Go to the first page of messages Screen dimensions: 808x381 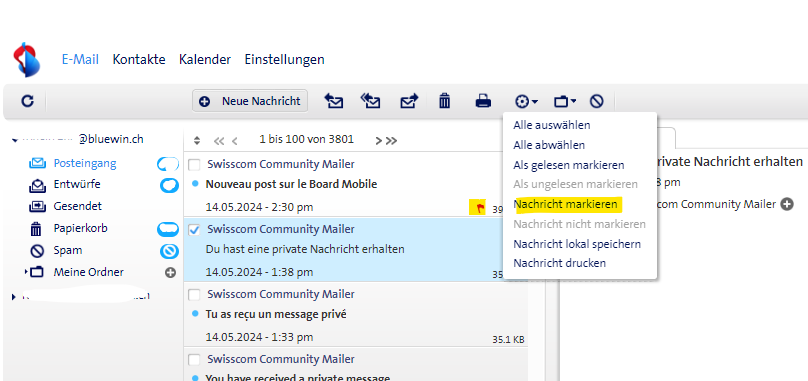[x=219, y=141]
